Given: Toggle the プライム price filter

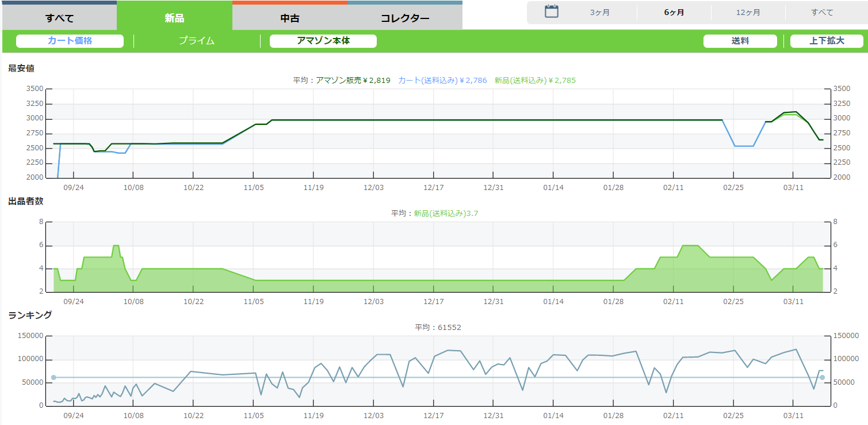Looking at the screenshot, I should [196, 41].
